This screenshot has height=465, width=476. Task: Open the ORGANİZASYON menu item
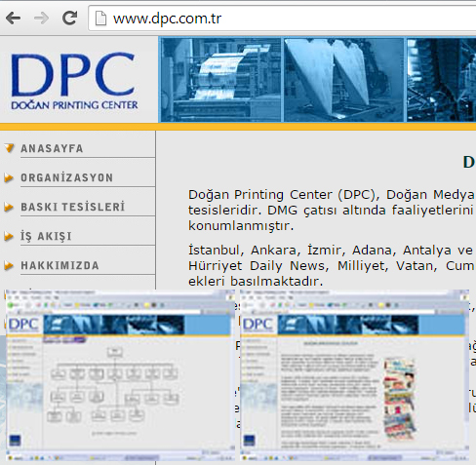(x=67, y=177)
